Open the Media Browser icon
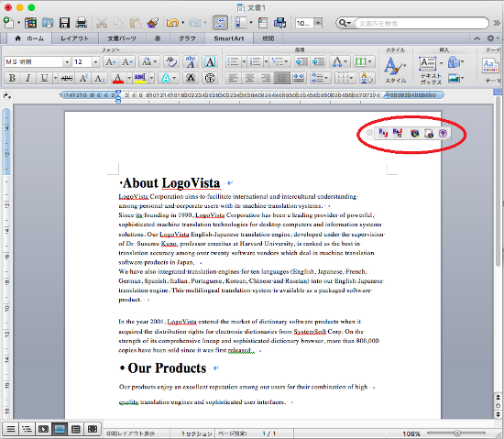 click(x=280, y=23)
